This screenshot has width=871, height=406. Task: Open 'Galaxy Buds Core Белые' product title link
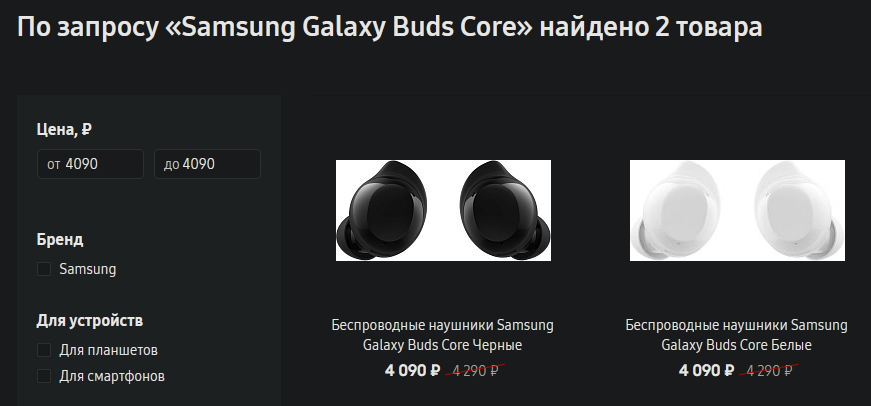click(737, 335)
